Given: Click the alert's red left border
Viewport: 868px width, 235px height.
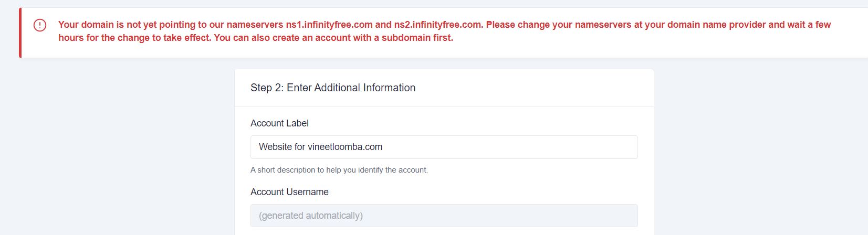Looking at the screenshot, I should coord(20,33).
